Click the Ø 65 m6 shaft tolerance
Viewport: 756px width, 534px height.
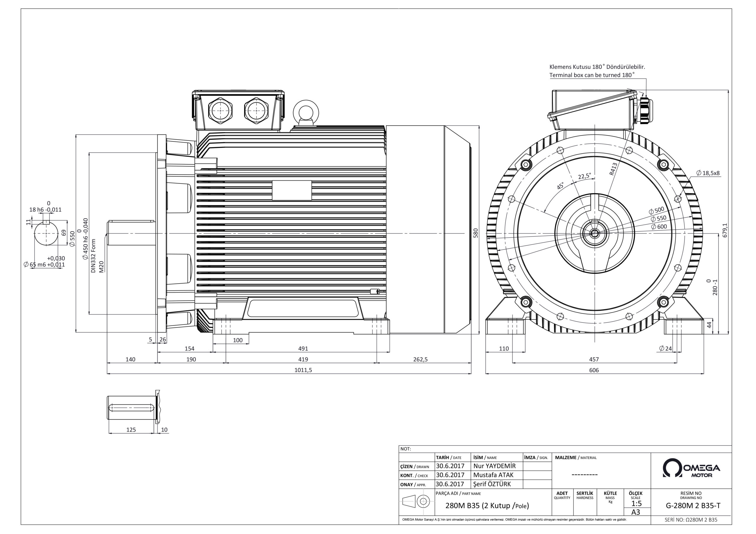coord(45,265)
